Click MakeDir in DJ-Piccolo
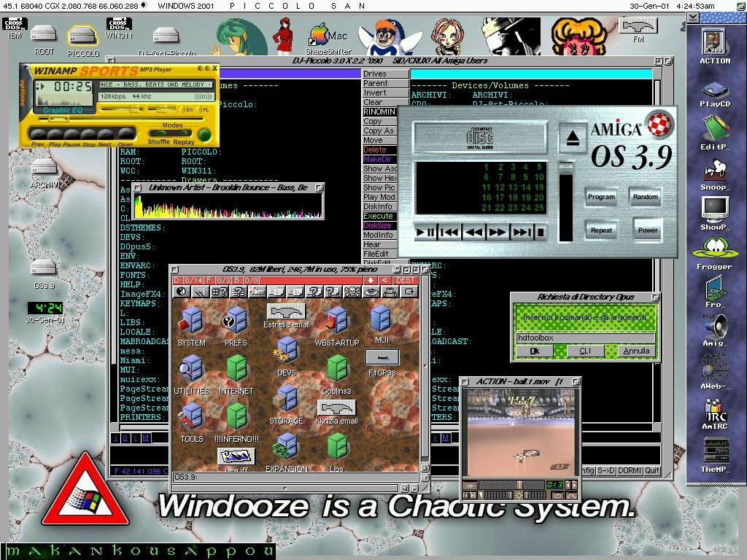747x560 pixels. pos(379,159)
